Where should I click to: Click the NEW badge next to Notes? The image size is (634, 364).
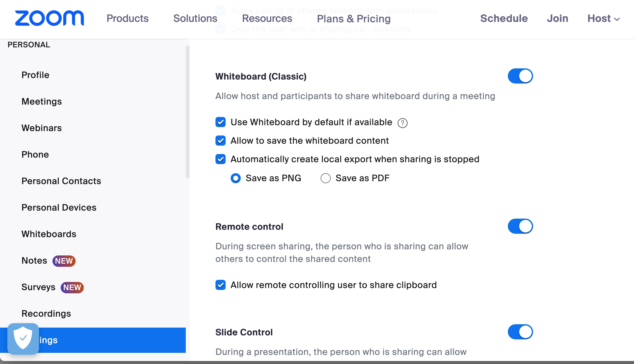64,261
